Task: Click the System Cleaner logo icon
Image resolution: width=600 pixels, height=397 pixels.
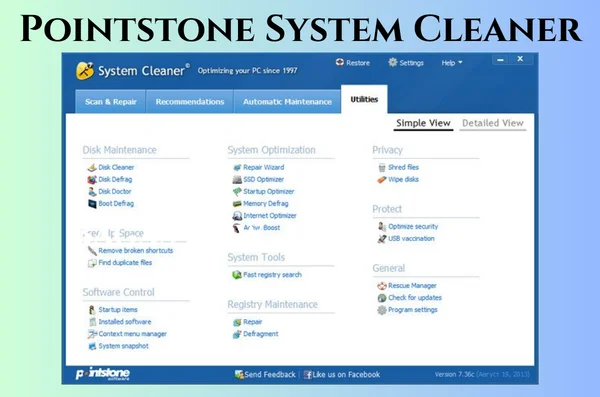Action: (x=85, y=70)
